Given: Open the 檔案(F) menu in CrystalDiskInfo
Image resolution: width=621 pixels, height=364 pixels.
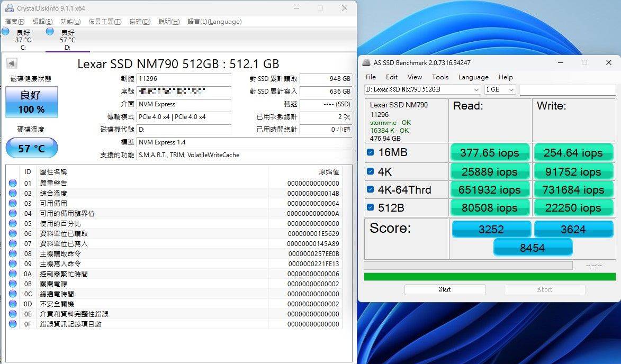Looking at the screenshot, I should (x=15, y=21).
